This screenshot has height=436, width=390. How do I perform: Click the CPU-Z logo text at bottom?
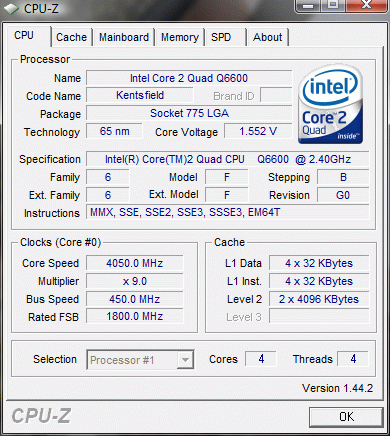pyautogui.click(x=41, y=416)
